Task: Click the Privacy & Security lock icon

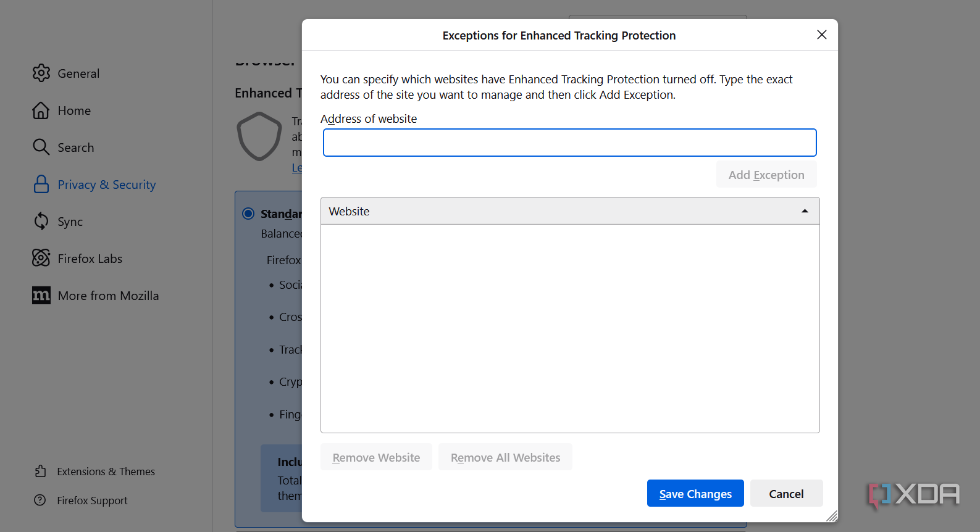Action: pyautogui.click(x=41, y=184)
